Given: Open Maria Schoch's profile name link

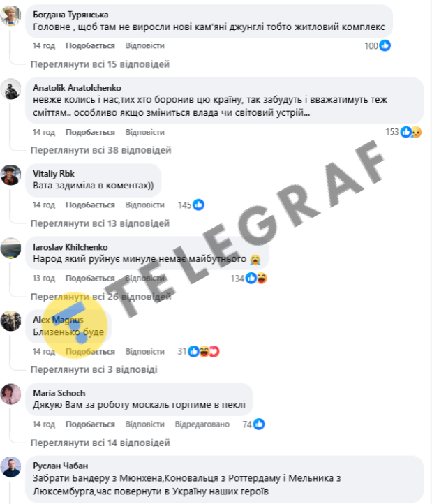Looking at the screenshot, I should pyautogui.click(x=59, y=393).
